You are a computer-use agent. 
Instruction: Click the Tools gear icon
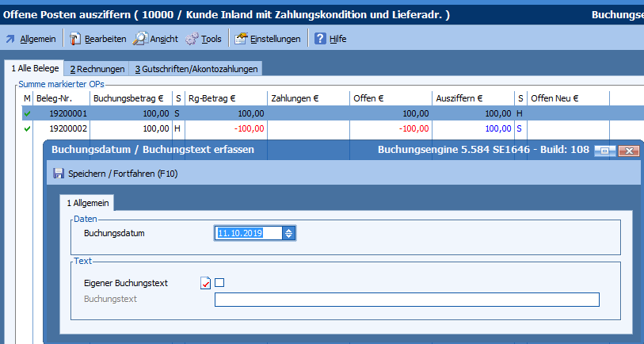(x=192, y=39)
